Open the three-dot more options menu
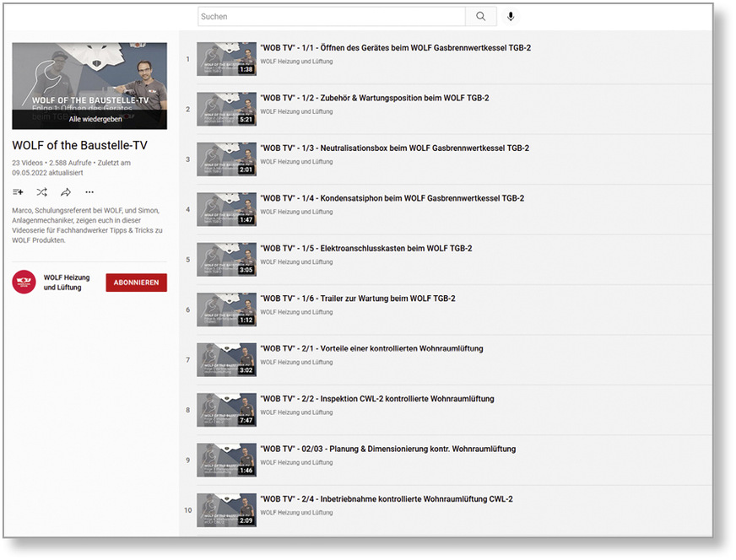Viewport: 736px width, 560px height. pyautogui.click(x=89, y=192)
